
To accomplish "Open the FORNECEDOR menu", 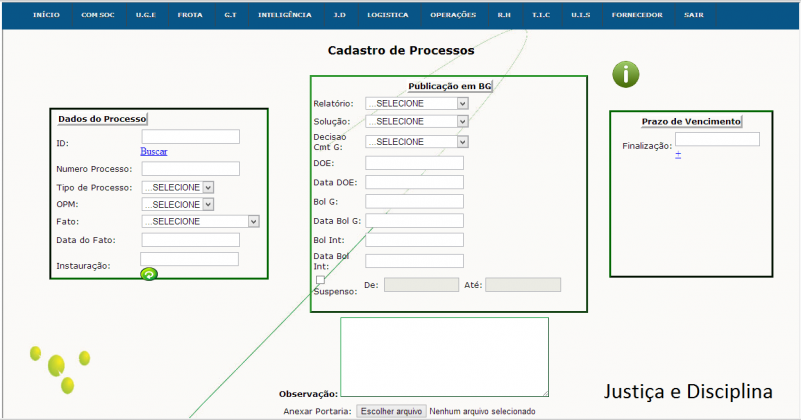I will tap(636, 16).
